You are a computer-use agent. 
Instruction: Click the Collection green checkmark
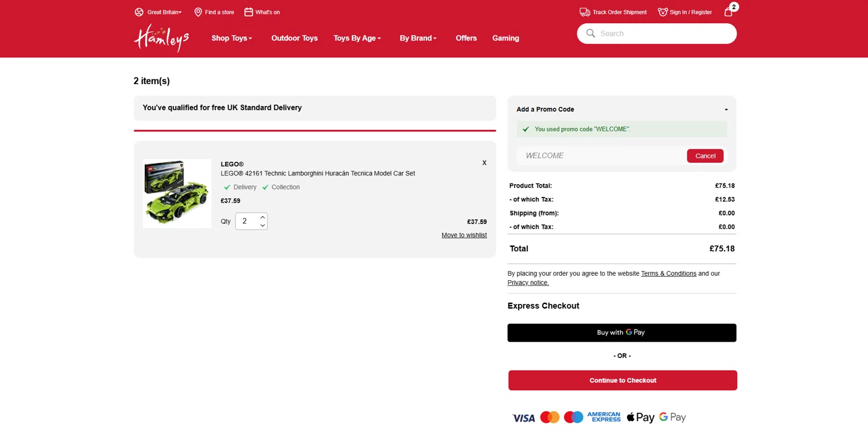tap(265, 187)
